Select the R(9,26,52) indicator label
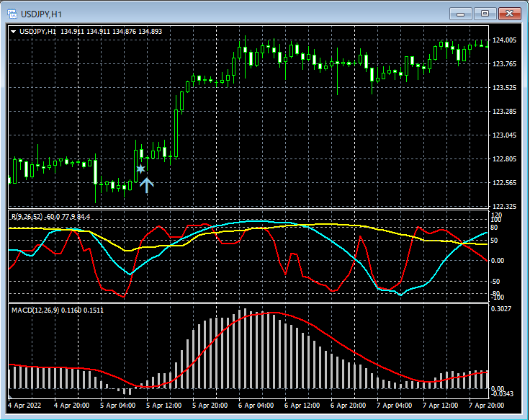 [27, 216]
